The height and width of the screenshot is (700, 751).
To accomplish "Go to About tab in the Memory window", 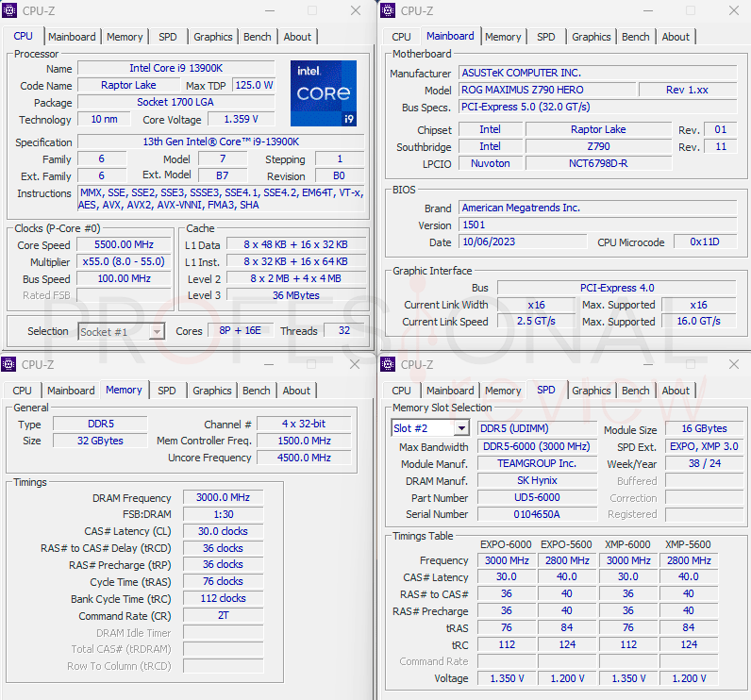I will (x=296, y=391).
